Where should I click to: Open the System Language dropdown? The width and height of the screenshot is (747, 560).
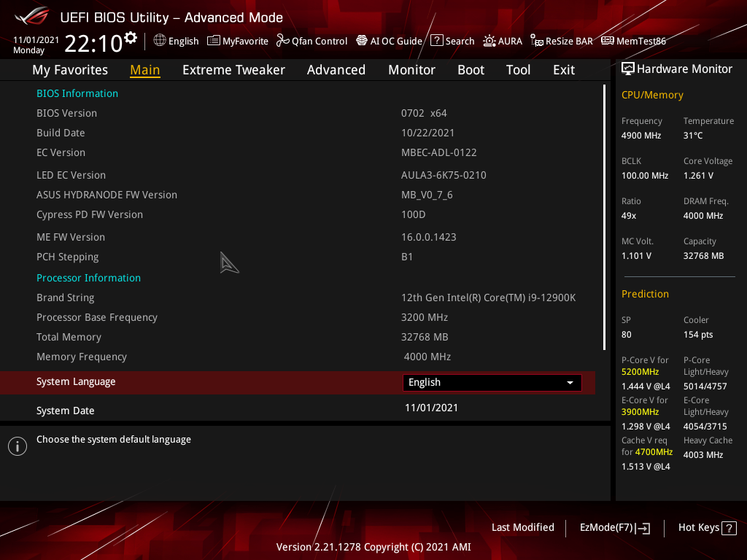coord(492,382)
